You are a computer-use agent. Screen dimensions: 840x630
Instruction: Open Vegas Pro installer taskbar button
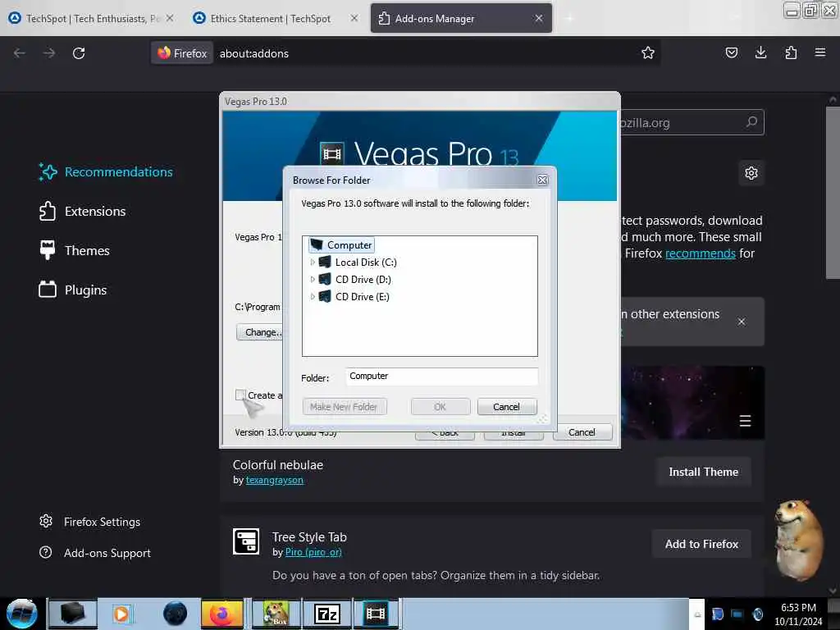pyautogui.click(x=376, y=614)
